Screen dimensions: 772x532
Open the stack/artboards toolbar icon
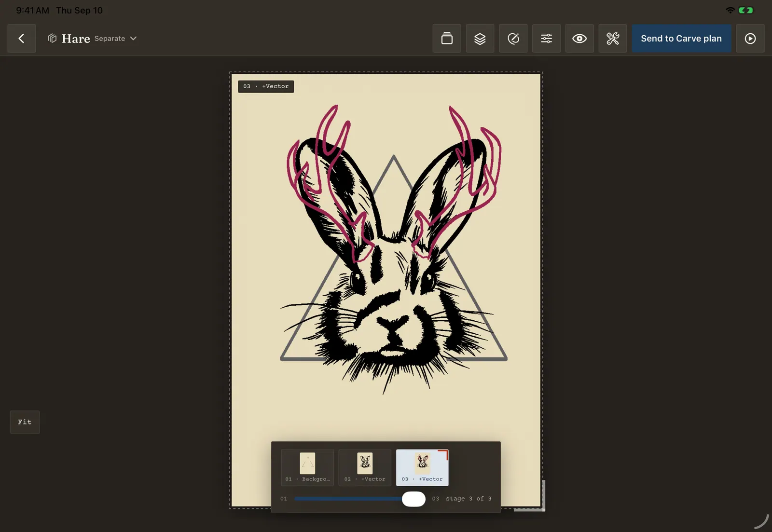[447, 39]
